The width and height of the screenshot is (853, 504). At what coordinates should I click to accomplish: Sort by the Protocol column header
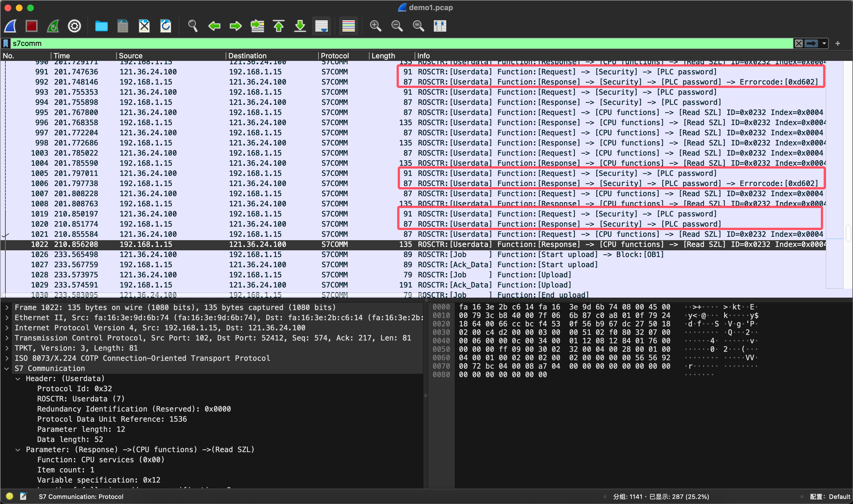[344, 56]
